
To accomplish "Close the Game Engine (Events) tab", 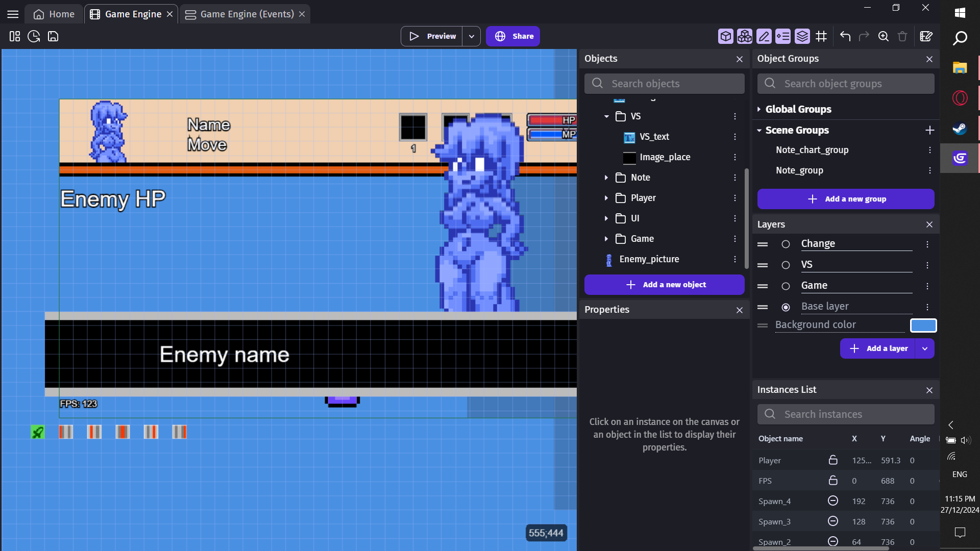I will [302, 14].
